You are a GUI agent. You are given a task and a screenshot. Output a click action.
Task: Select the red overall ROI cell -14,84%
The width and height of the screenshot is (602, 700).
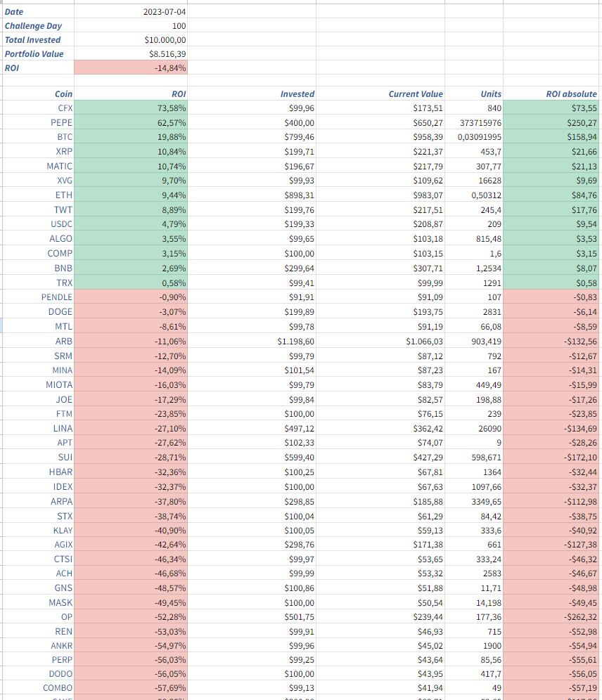pyautogui.click(x=131, y=68)
